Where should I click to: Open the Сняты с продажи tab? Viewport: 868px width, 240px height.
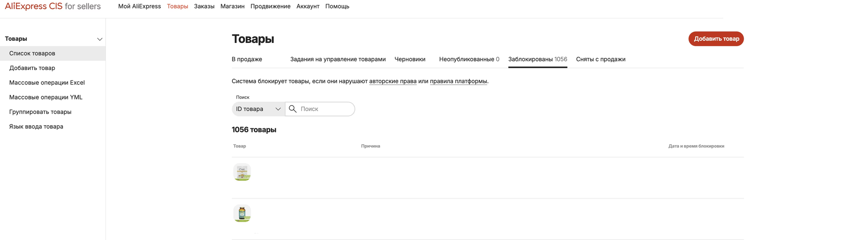click(x=600, y=59)
